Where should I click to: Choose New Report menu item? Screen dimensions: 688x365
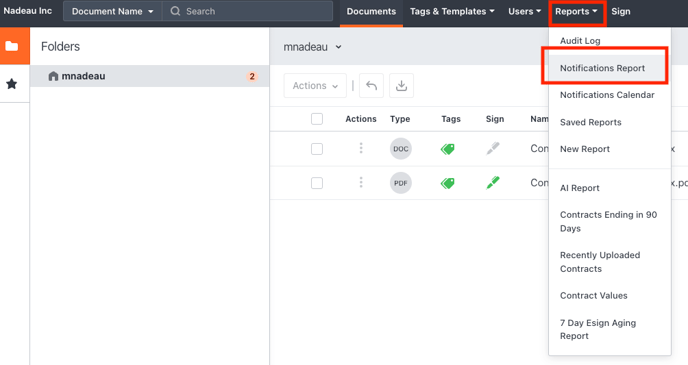point(585,149)
